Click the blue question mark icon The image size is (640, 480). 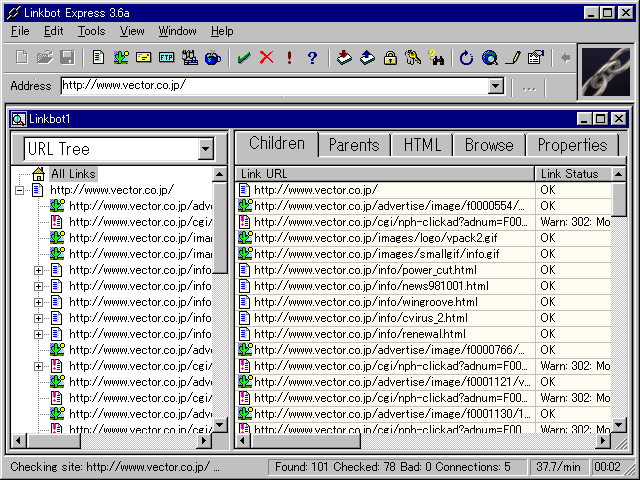tap(312, 58)
